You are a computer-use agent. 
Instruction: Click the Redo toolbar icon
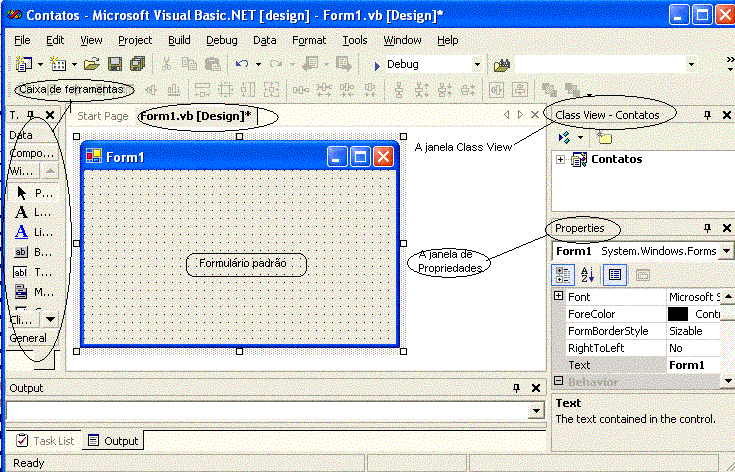276,64
